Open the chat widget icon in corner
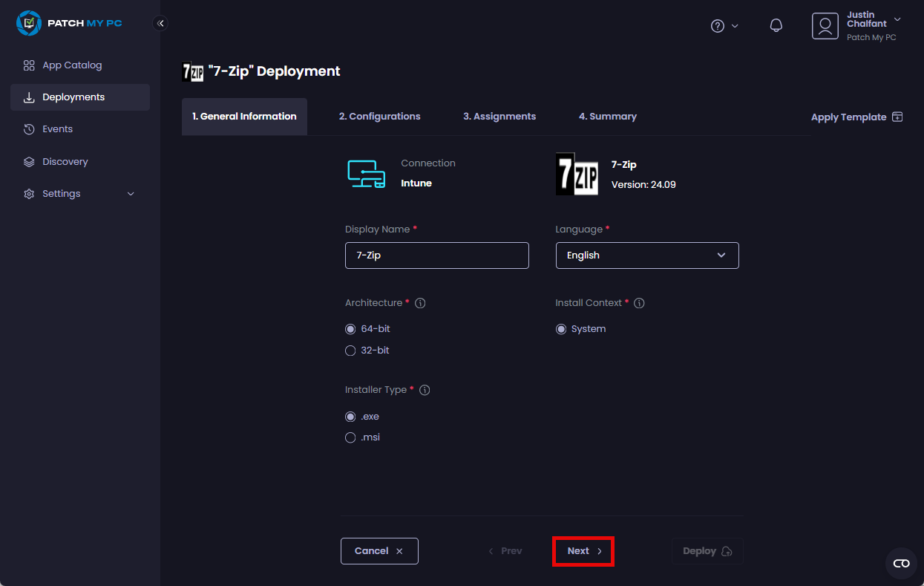 (x=901, y=563)
